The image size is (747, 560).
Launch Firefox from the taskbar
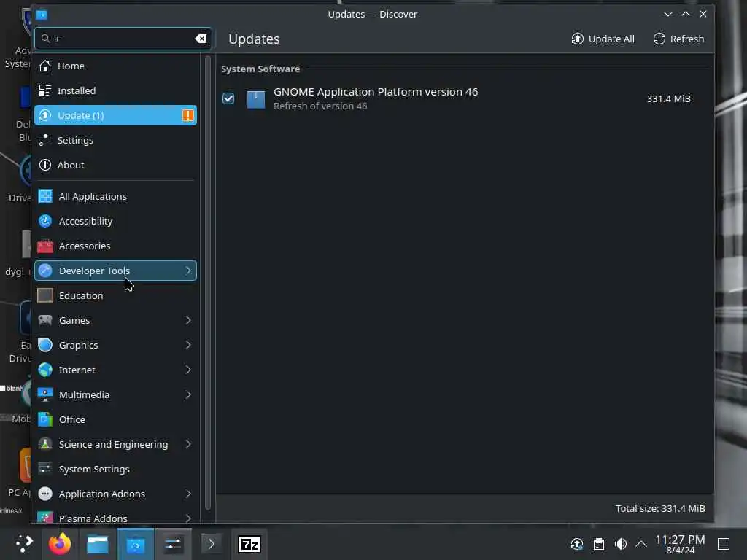tap(60, 544)
